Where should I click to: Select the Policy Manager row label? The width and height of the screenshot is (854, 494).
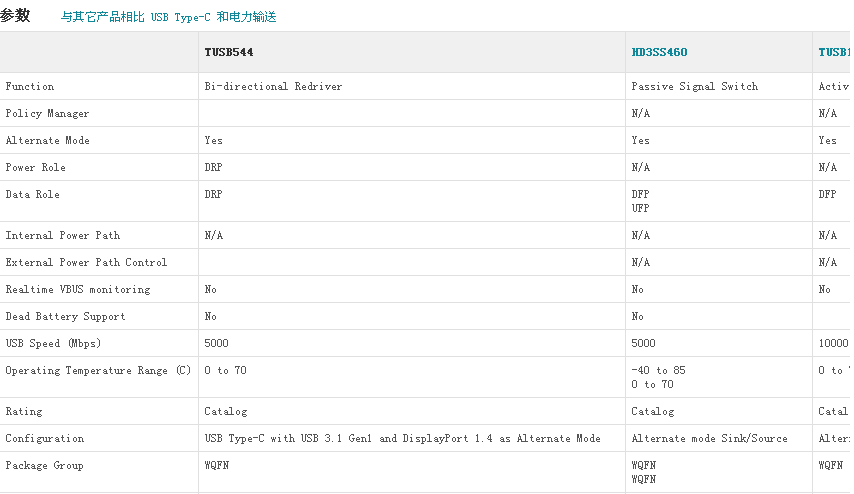(47, 114)
